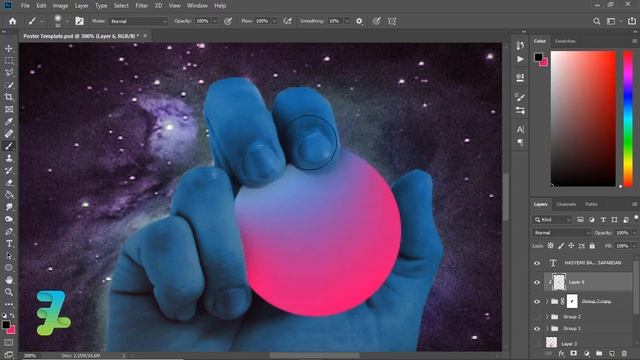Click the layer Fill percentage field
This screenshot has width=640, height=360.
click(622, 246)
